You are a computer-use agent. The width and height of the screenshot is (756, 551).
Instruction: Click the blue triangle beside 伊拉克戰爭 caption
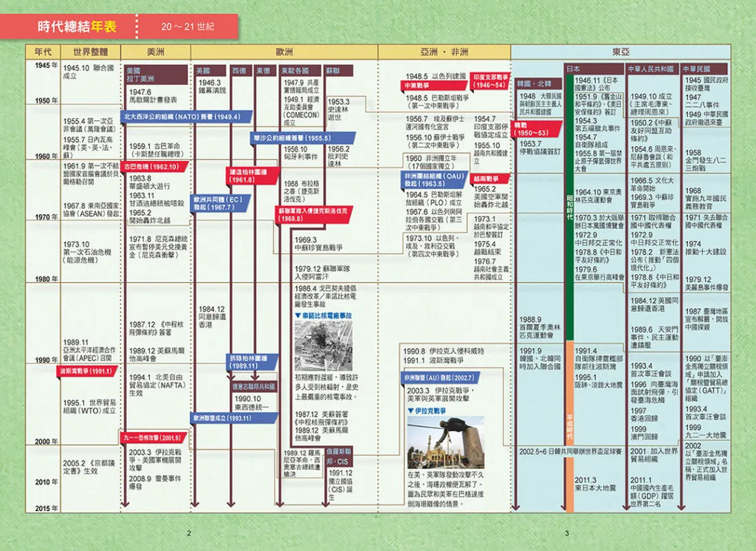point(410,408)
